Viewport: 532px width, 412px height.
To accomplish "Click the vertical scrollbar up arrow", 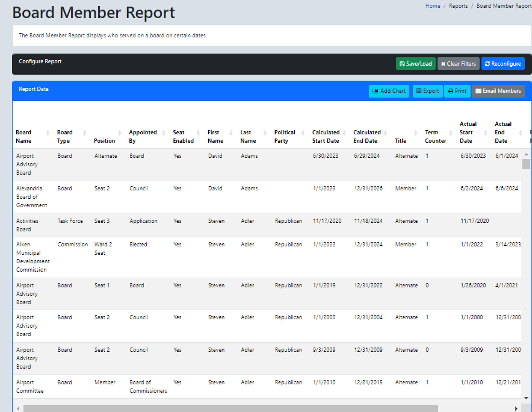I will [526, 154].
